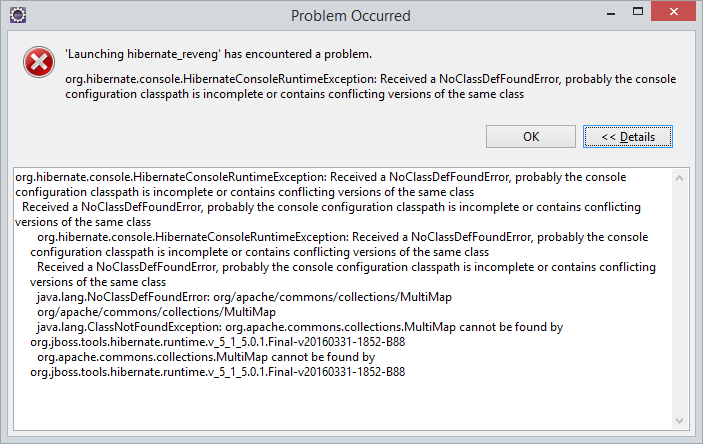
Task: Close the dialog with red X button
Action: coord(673,12)
